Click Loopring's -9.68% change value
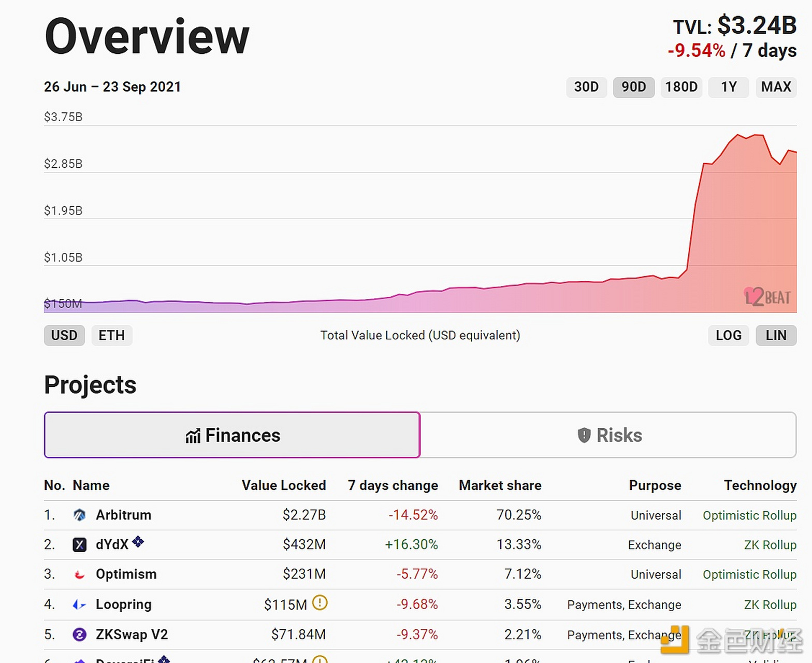812x663 pixels. (417, 604)
